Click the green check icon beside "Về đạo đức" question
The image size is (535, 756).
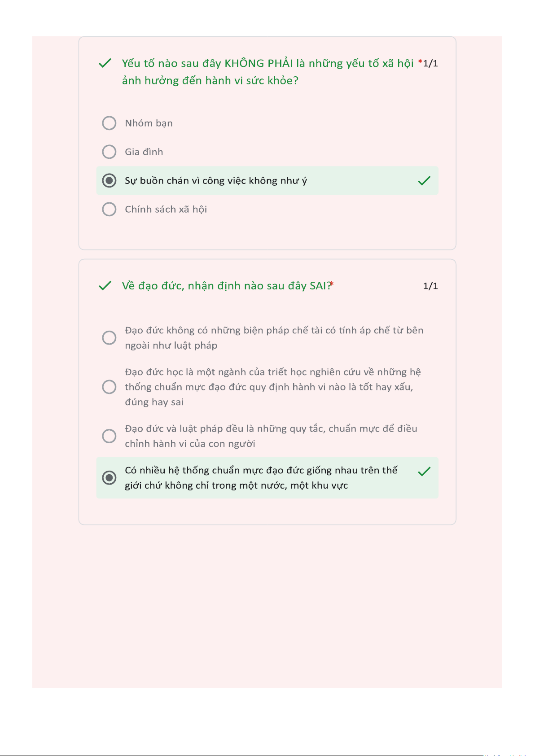pos(105,286)
